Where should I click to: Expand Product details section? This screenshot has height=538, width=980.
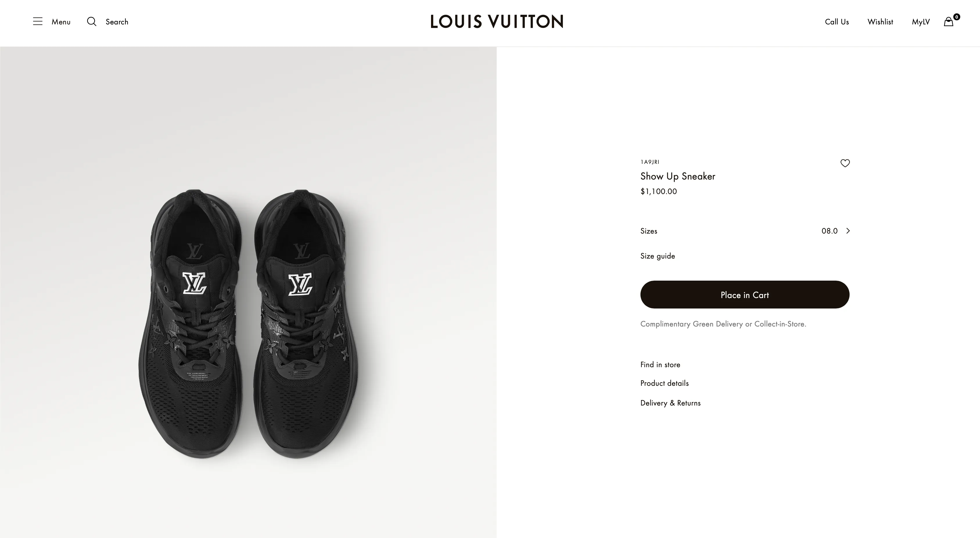(664, 383)
